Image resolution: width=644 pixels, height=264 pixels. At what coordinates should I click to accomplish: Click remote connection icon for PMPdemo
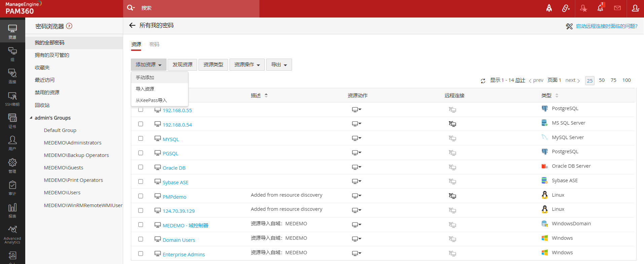(x=452, y=196)
